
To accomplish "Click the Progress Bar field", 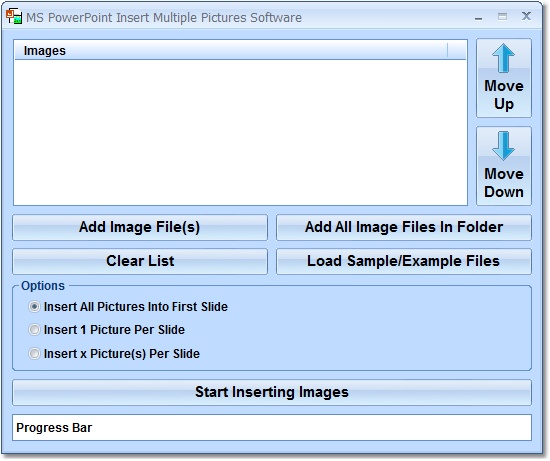I will point(272,428).
